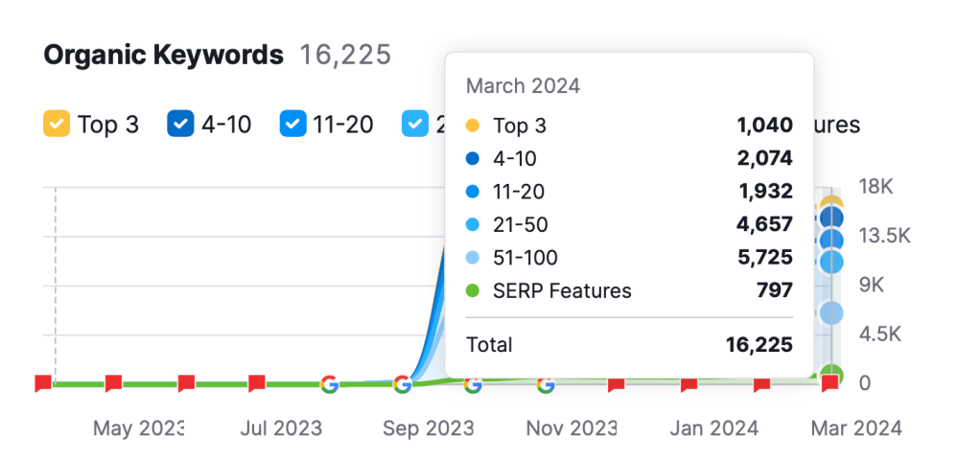Open the red flag right after last Google icon

(x=617, y=384)
